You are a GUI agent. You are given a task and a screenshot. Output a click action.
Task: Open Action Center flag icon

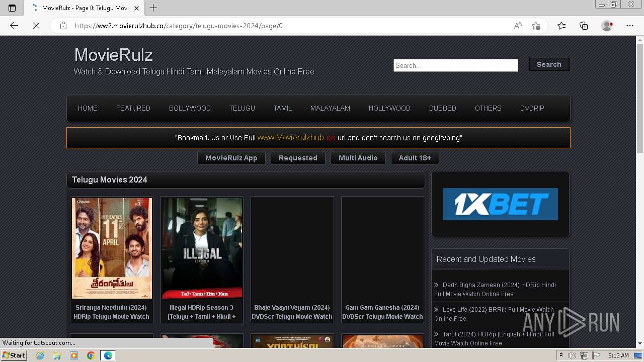pyautogui.click(x=596, y=355)
